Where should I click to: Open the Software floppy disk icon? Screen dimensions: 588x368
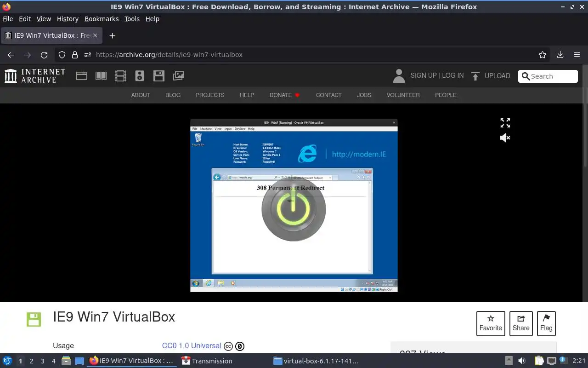tap(159, 76)
